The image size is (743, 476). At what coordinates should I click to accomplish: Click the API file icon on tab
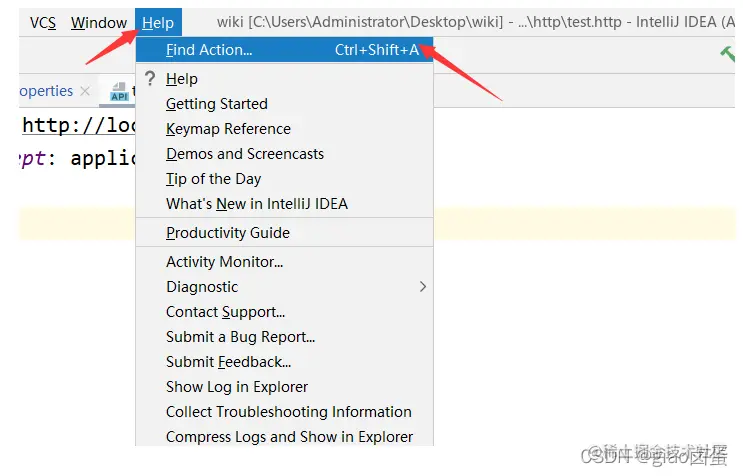pos(119,92)
